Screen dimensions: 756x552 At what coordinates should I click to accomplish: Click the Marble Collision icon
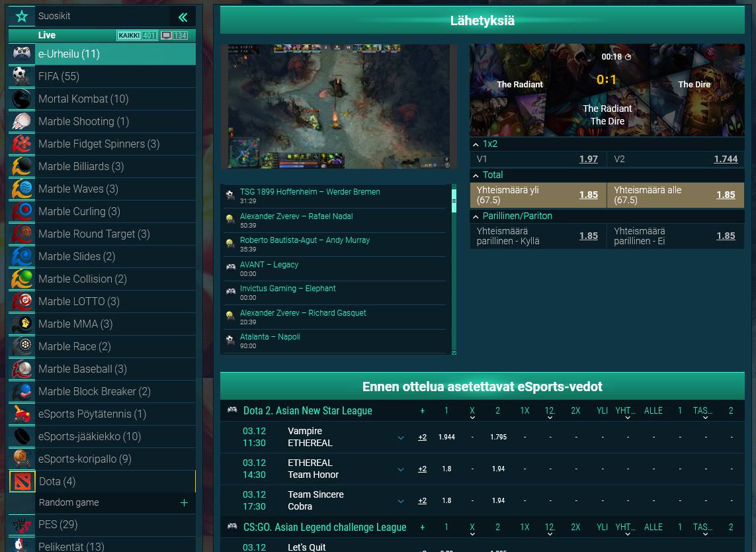22,279
